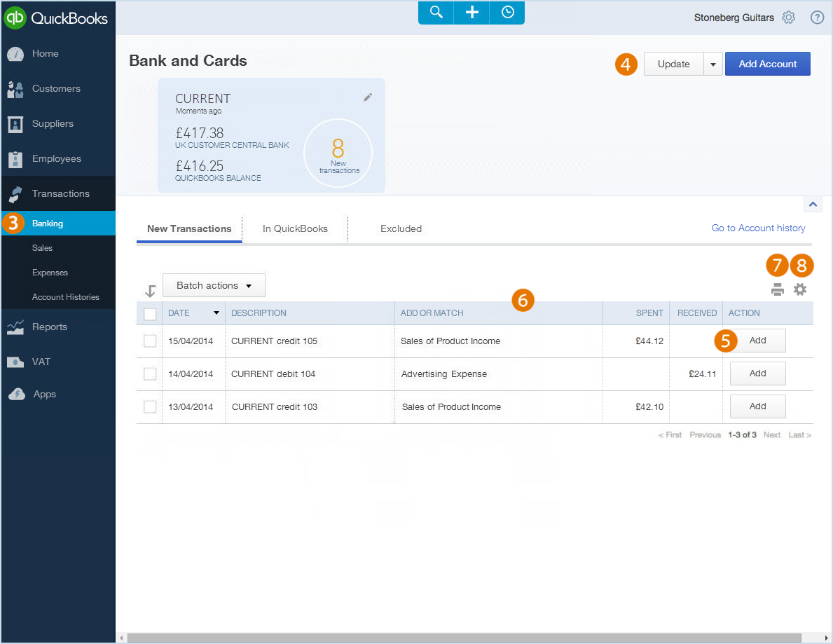Open the Update button dropdown arrow

coord(712,63)
